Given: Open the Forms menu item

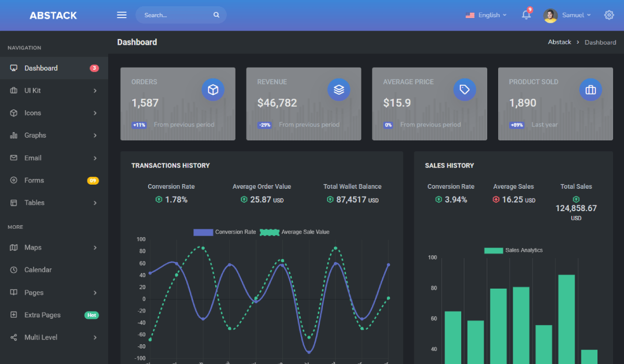Looking at the screenshot, I should tap(54, 180).
